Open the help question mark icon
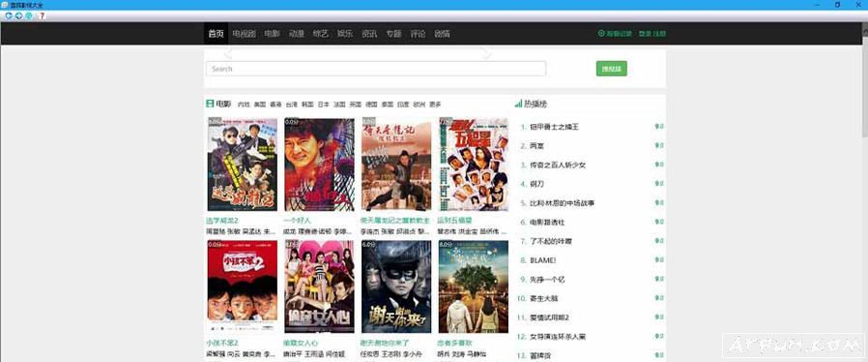 tap(43, 16)
